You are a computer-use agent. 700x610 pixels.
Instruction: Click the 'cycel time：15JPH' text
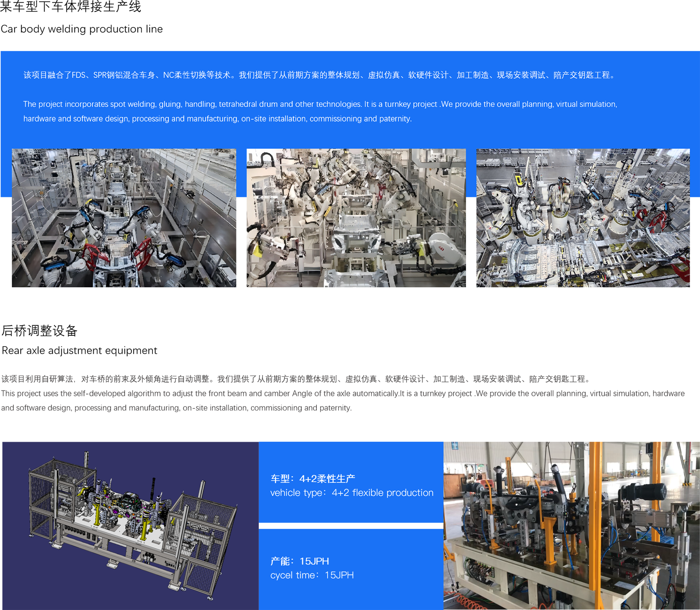312,575
